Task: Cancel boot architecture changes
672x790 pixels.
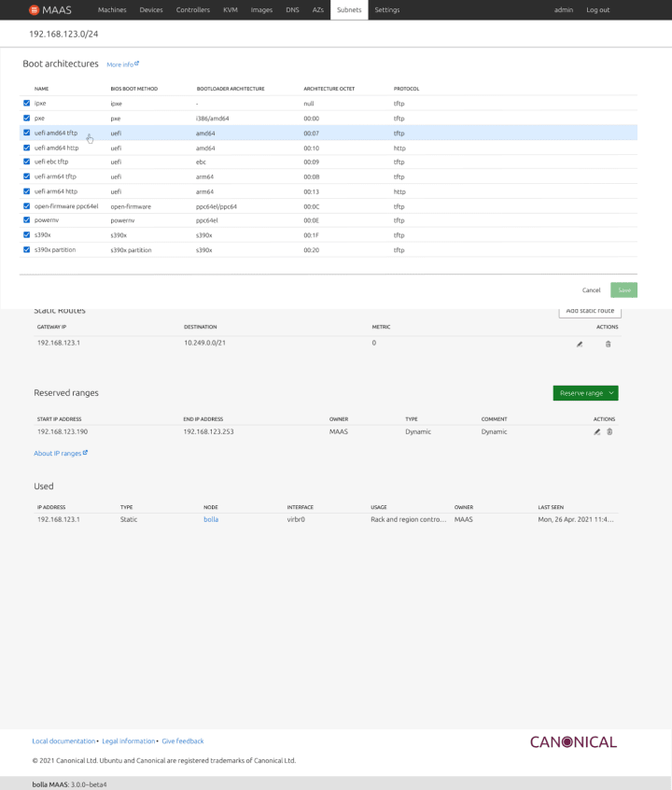Action: pyautogui.click(x=592, y=290)
